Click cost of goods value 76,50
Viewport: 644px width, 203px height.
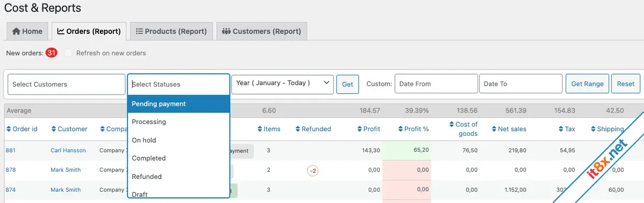(x=470, y=150)
